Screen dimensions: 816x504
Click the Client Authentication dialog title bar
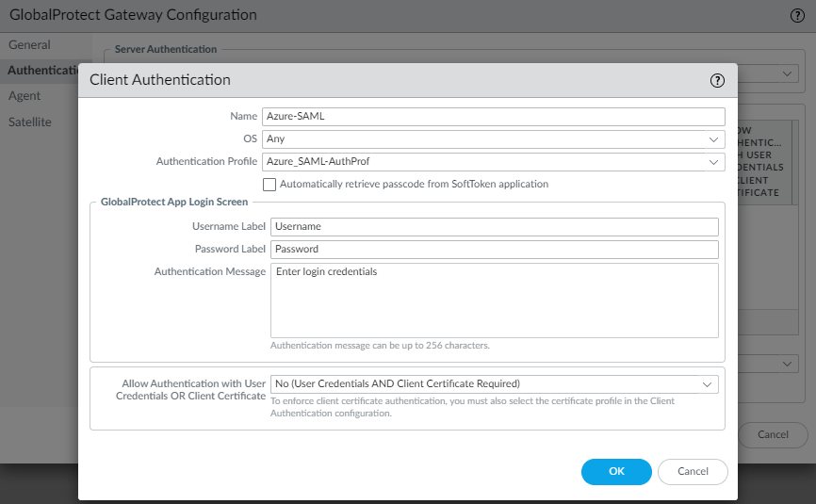point(377,81)
